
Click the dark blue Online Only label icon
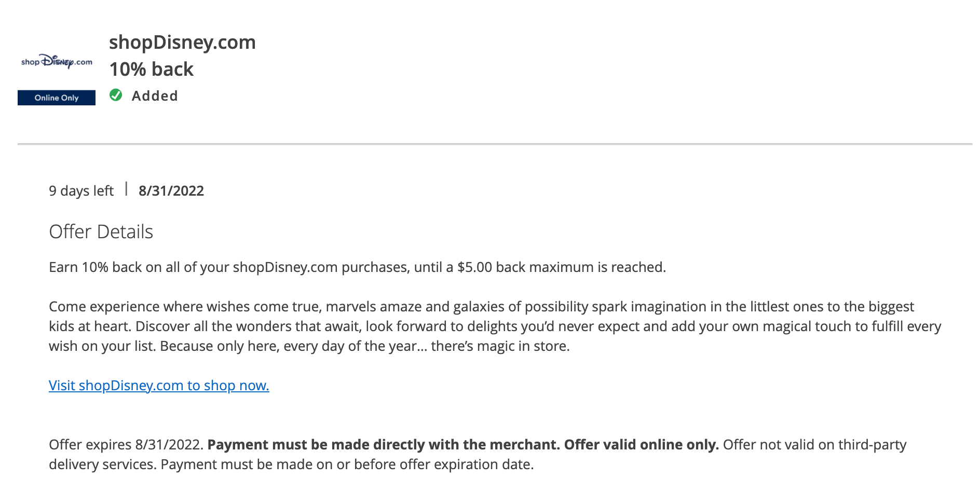56,98
